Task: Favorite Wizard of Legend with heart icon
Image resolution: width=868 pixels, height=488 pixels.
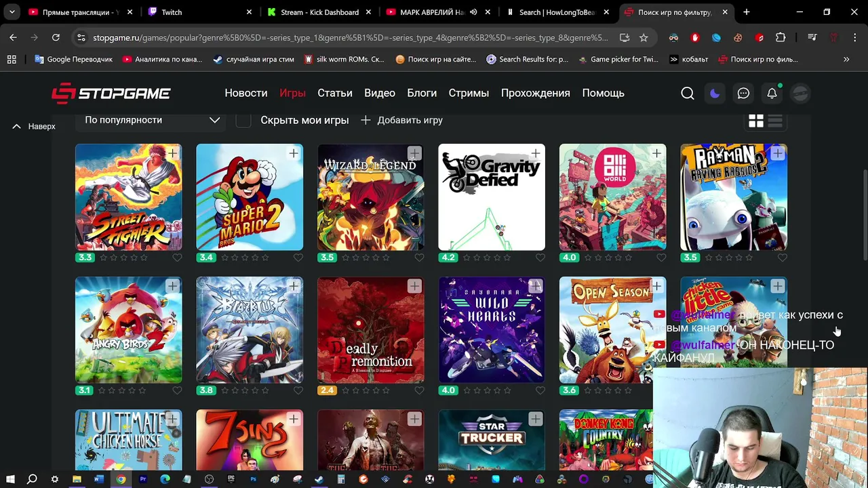Action: tap(419, 258)
